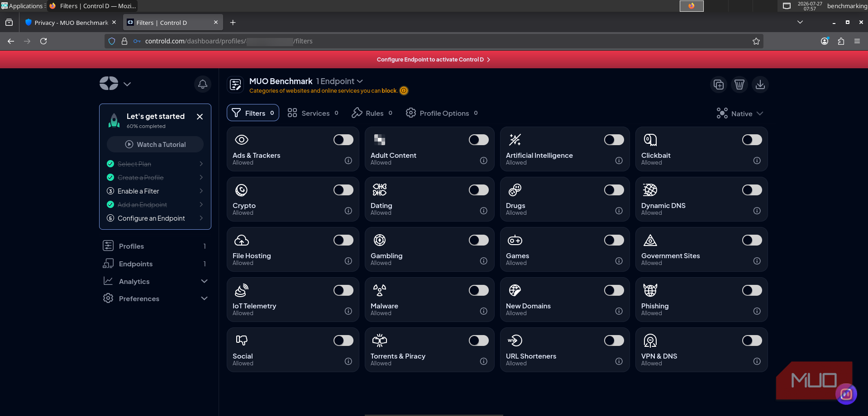This screenshot has height=416, width=868.
Task: Open info icon for Dating
Action: 484,211
